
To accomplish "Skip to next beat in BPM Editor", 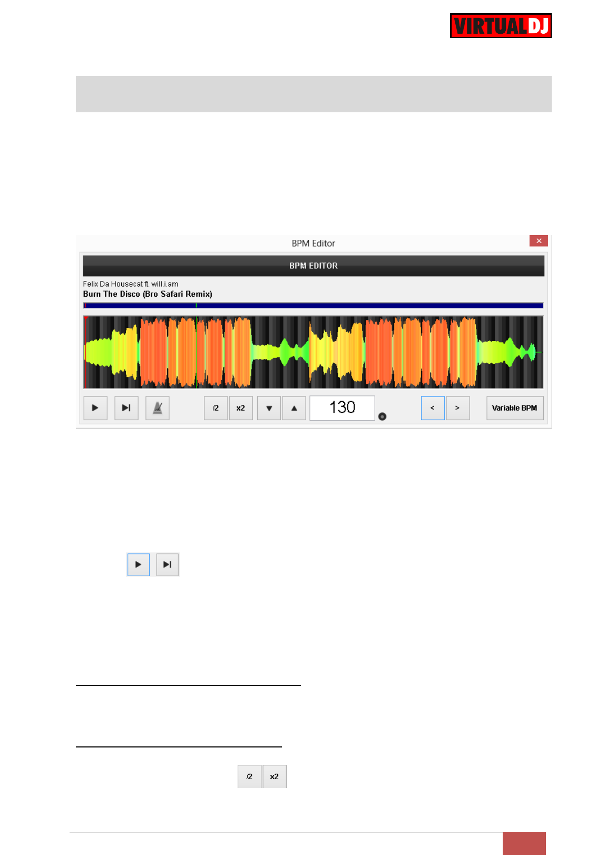I will (x=126, y=408).
